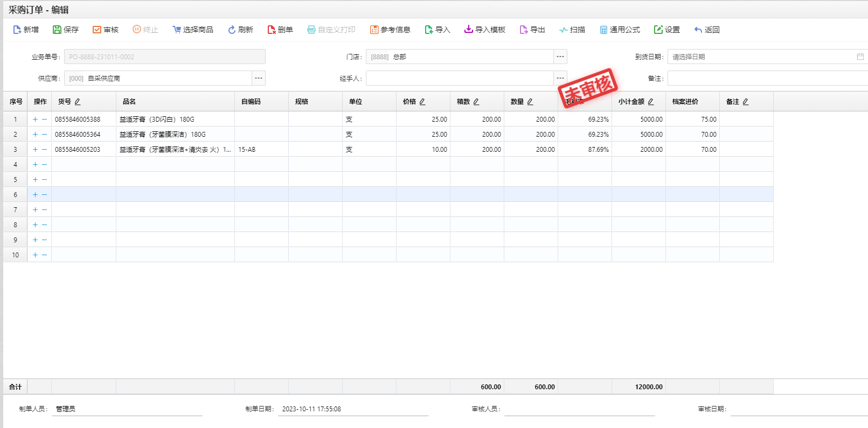Click the 87.69% margin cell
Viewport: 868px width, 428px height.
(585, 150)
